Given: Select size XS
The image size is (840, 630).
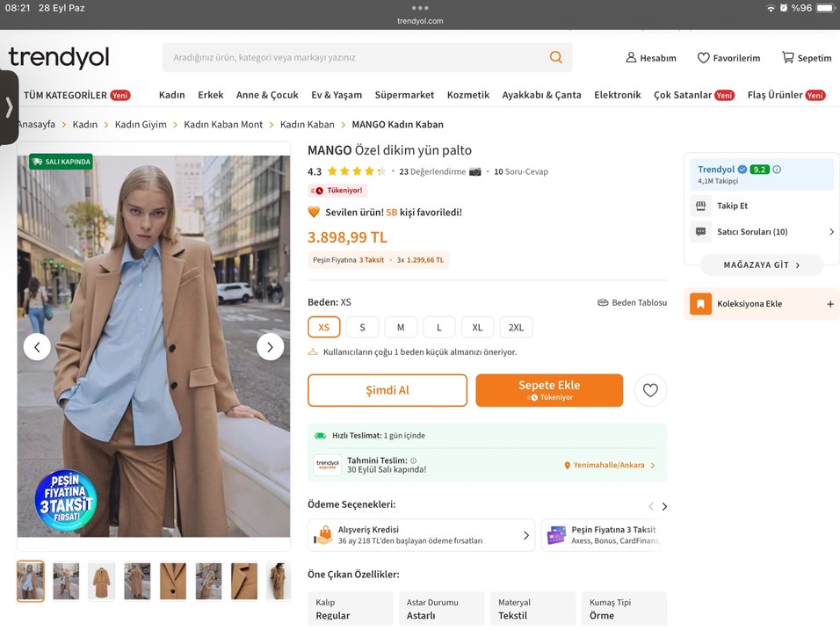Looking at the screenshot, I should tap(323, 327).
